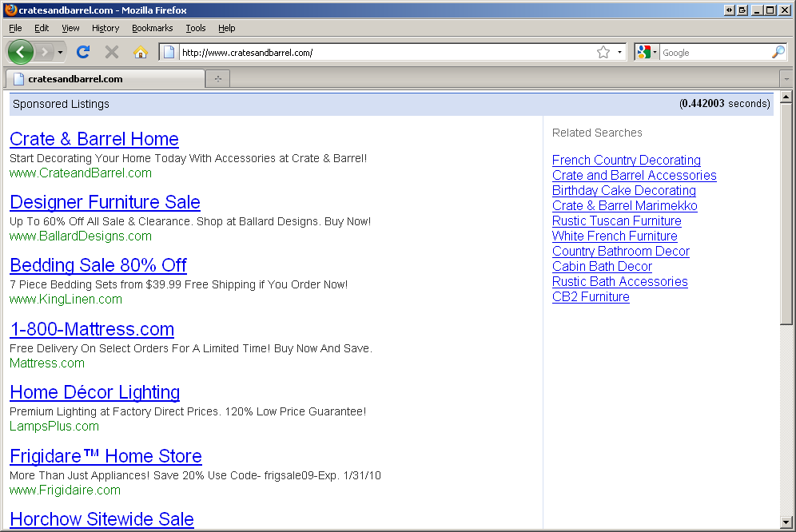Image resolution: width=796 pixels, height=532 pixels.
Task: Click the www.KingLinen.com green URL
Action: [66, 300]
